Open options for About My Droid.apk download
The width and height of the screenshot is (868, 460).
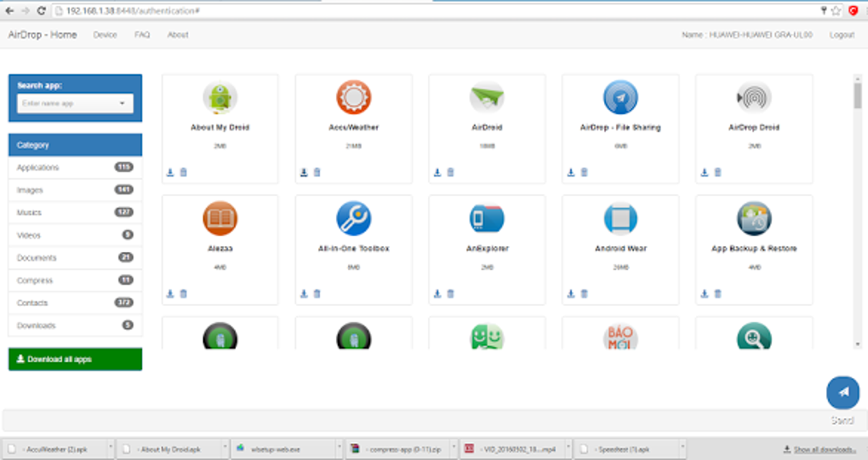225,448
